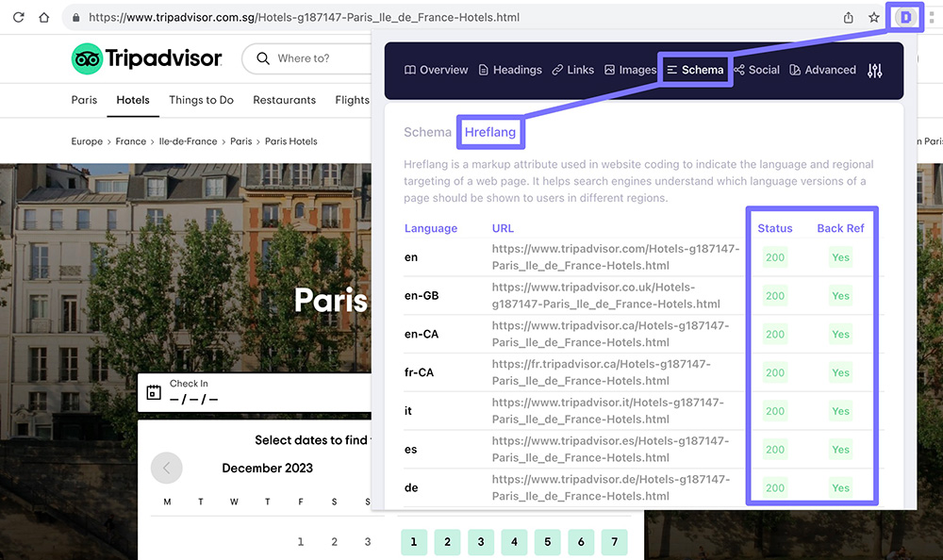Viewport: 943px width, 560px height.
Task: Open the Links tab
Action: coord(573,70)
